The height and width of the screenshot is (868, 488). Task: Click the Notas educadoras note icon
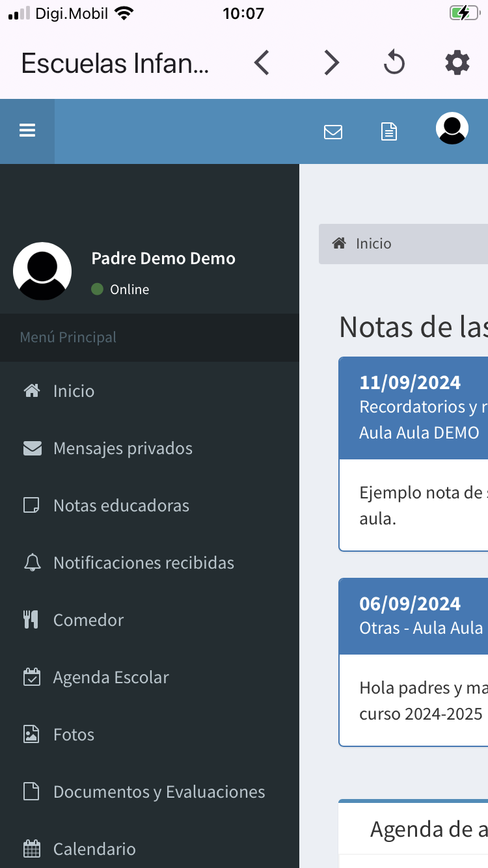tap(31, 506)
